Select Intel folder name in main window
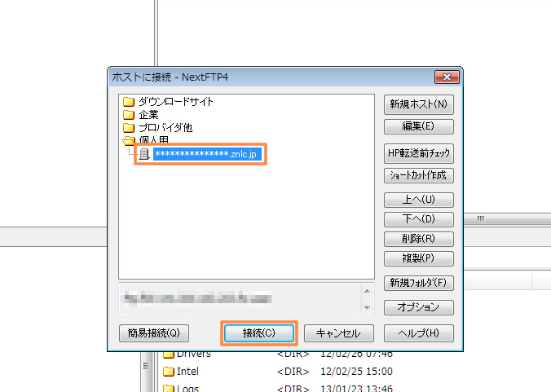The height and width of the screenshot is (392, 551). [x=187, y=372]
